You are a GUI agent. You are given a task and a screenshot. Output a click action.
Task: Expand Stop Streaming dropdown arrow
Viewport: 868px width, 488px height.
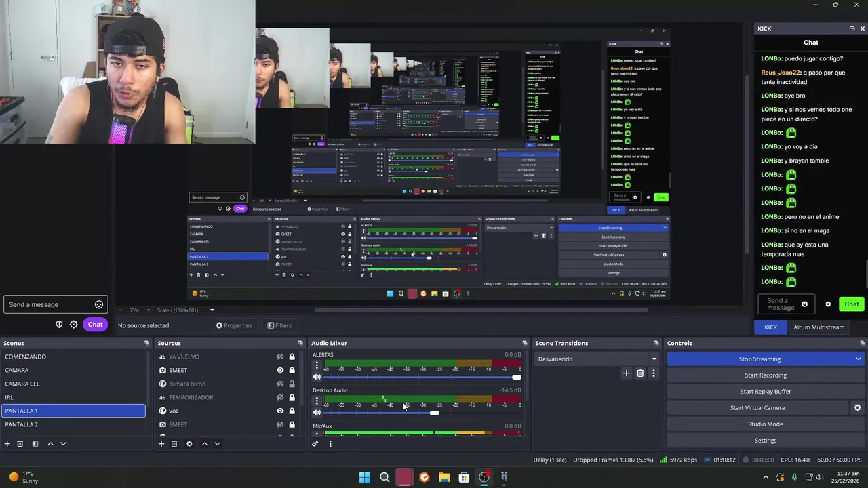pyautogui.click(x=859, y=359)
